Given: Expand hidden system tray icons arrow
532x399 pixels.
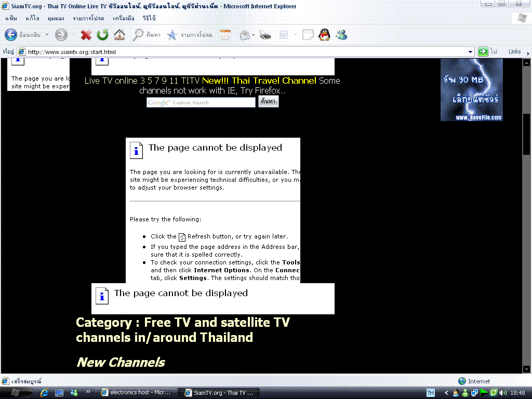Looking at the screenshot, I should point(446,393).
